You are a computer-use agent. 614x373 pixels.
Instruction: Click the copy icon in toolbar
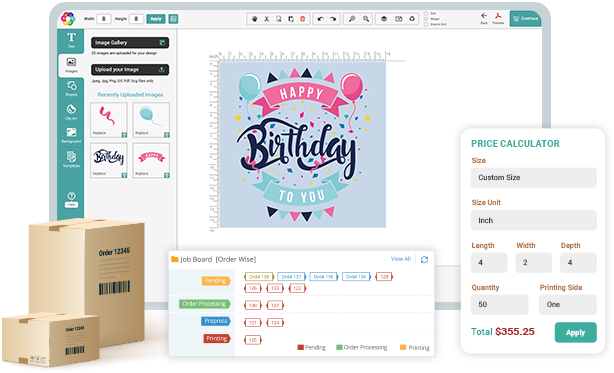tap(278, 19)
